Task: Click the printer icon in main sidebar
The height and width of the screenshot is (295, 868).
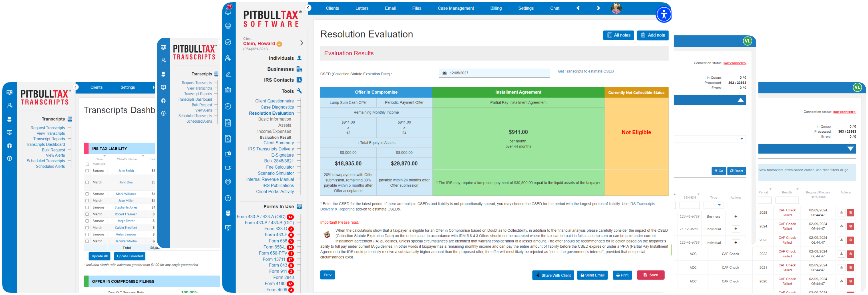Action: click(228, 26)
